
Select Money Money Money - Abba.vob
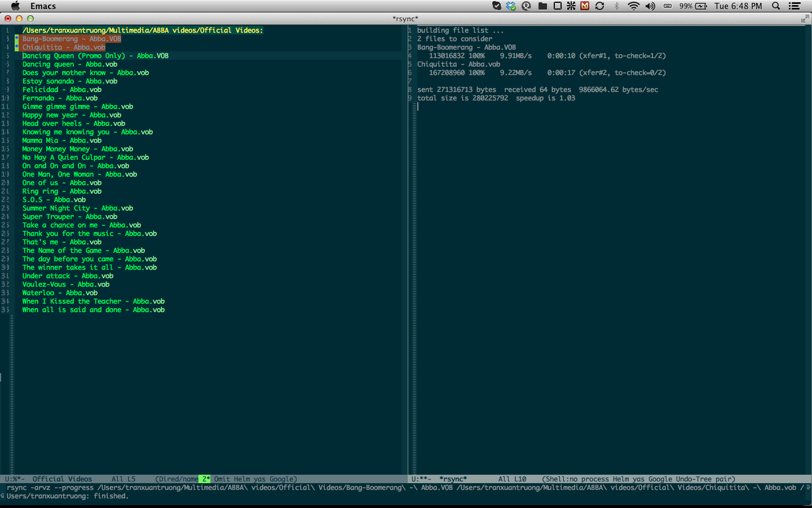point(78,149)
